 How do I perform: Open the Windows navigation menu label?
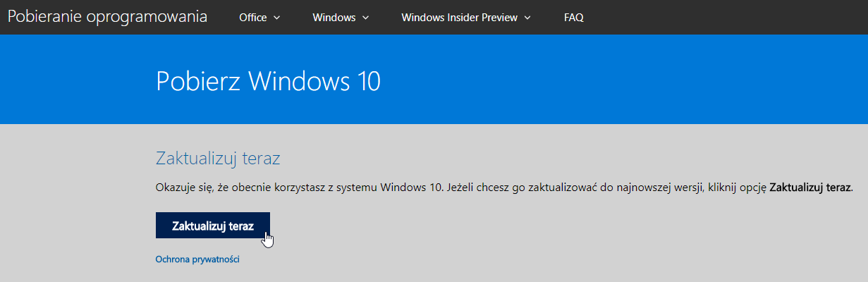tap(334, 18)
